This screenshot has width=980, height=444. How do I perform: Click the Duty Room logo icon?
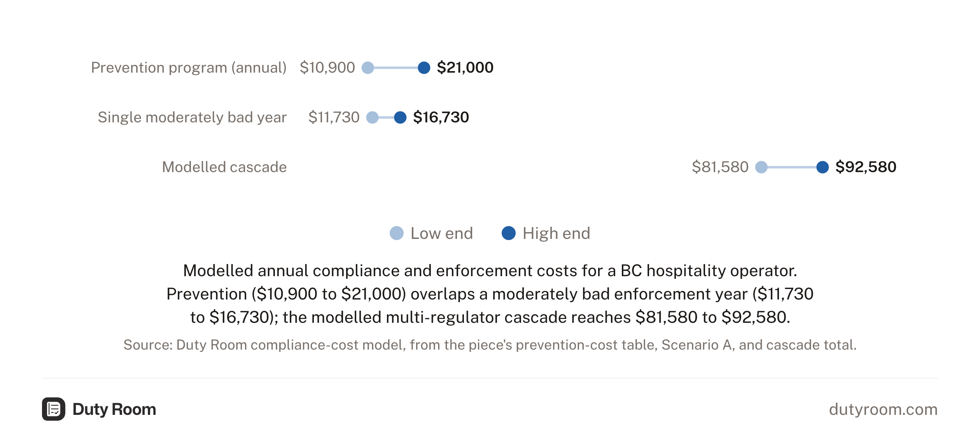[54, 409]
